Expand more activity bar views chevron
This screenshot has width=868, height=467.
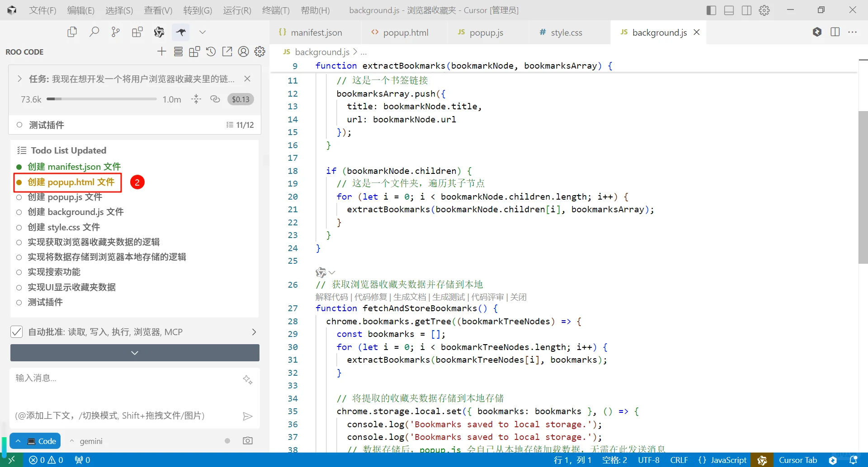(x=203, y=32)
